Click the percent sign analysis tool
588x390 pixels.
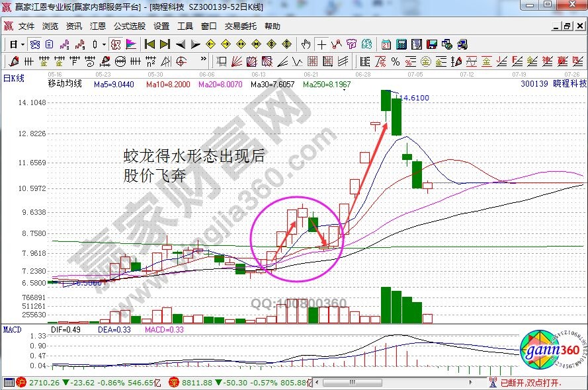point(395,61)
